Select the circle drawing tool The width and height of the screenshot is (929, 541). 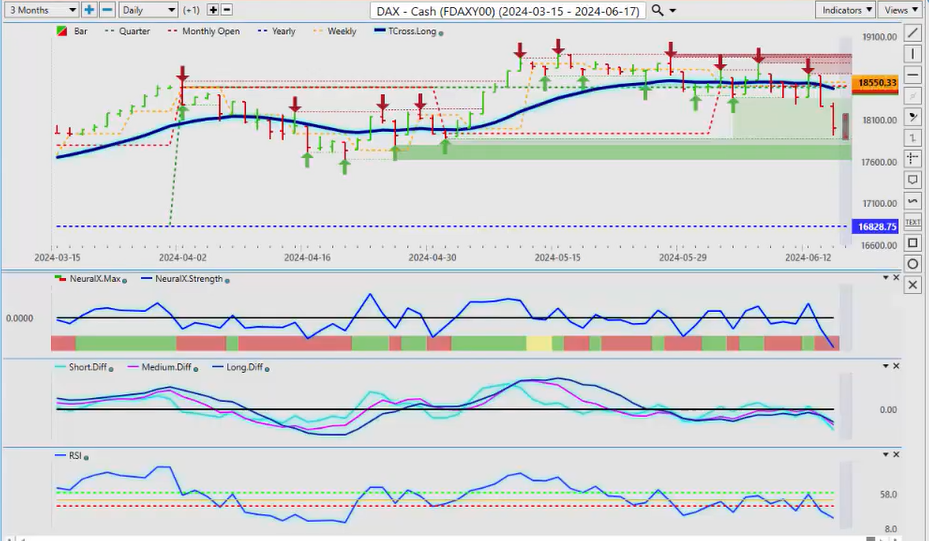[912, 264]
